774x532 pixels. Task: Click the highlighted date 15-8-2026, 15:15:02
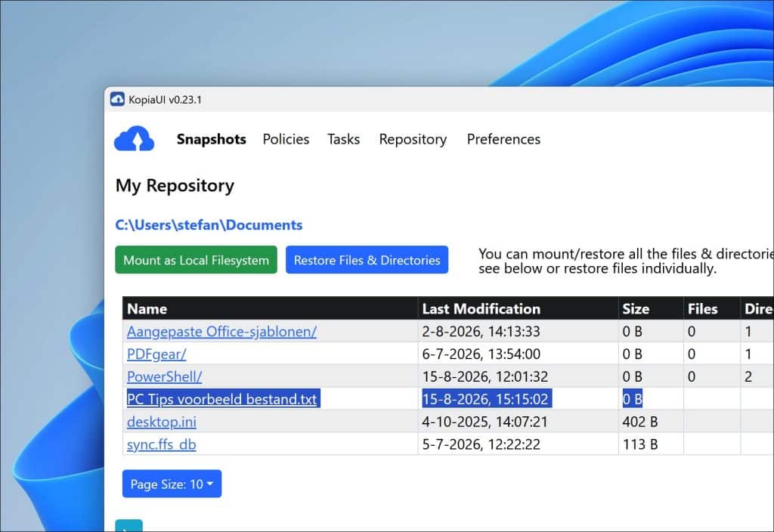485,399
